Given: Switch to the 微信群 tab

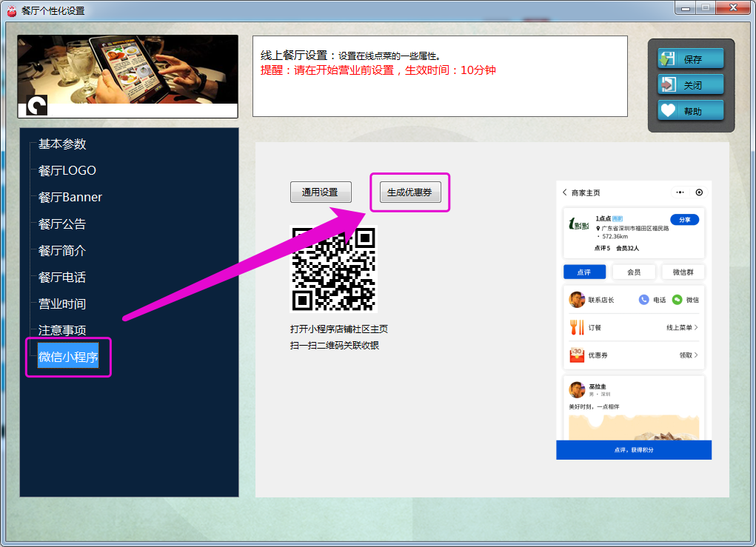Looking at the screenshot, I should tap(683, 272).
